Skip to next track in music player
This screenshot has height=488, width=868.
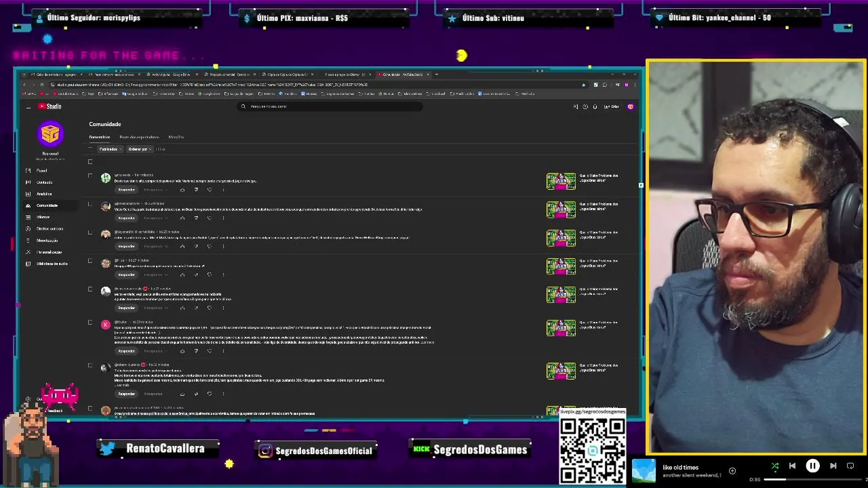833,466
